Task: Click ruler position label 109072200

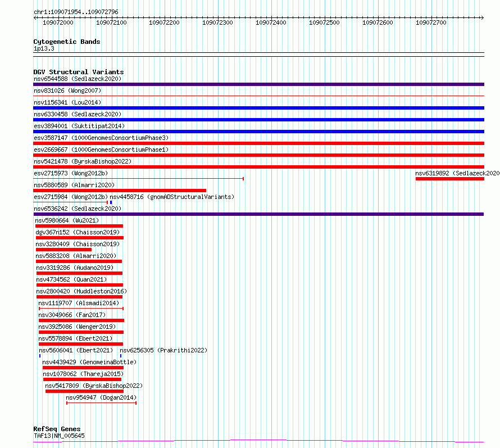Action: (x=164, y=23)
